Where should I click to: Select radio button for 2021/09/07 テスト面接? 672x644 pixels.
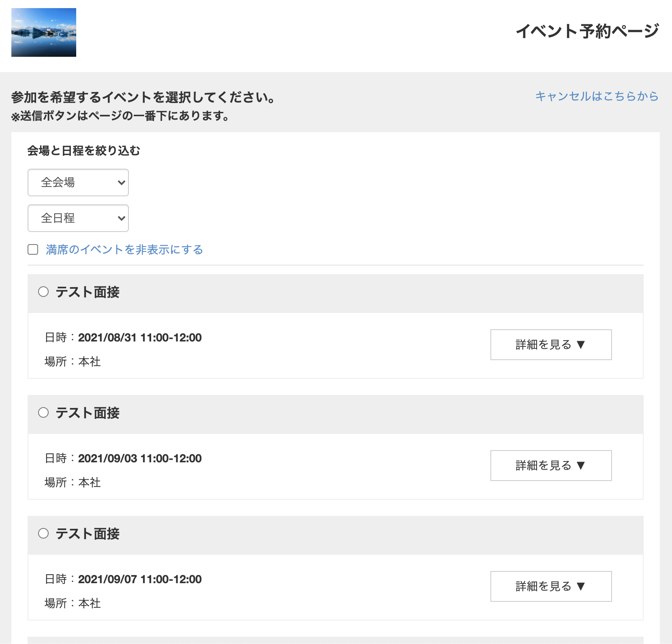pos(44,534)
